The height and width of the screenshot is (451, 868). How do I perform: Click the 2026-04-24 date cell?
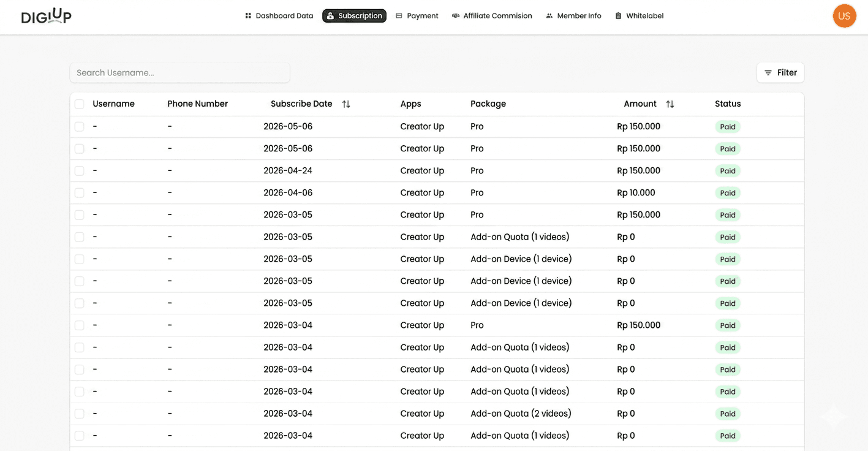(x=288, y=171)
